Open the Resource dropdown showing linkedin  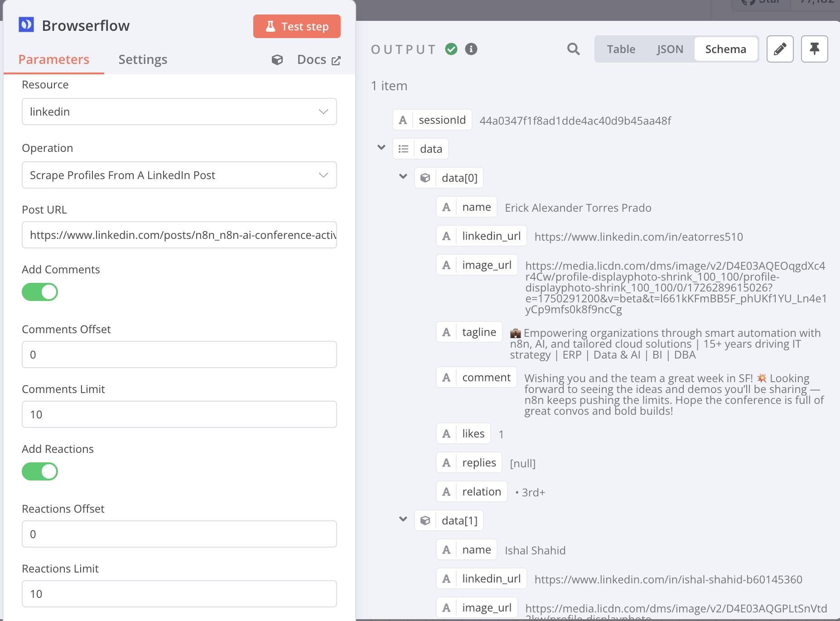(179, 112)
